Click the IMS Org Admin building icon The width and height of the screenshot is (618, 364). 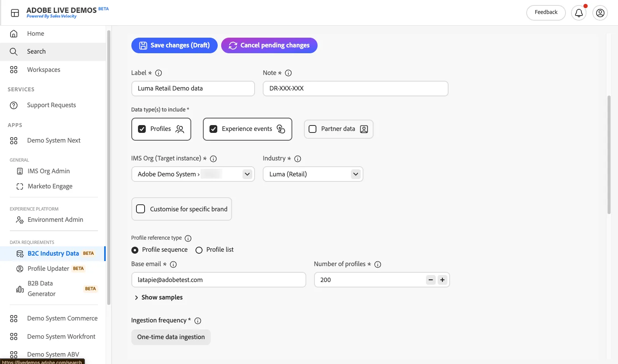[20, 171]
